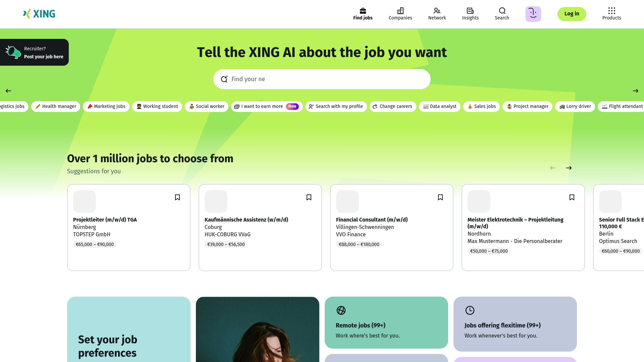Open the Remote jobs card
The width and height of the screenshot is (644, 362).
pos(386,322)
